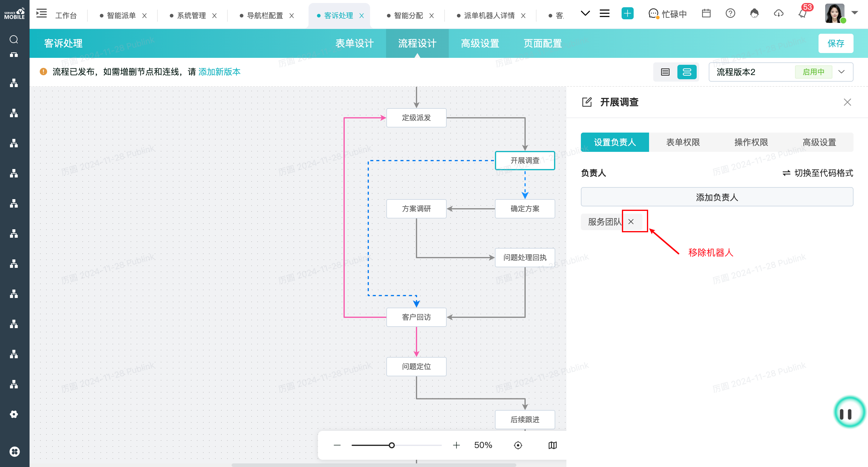Click the locate center target icon

pyautogui.click(x=518, y=445)
